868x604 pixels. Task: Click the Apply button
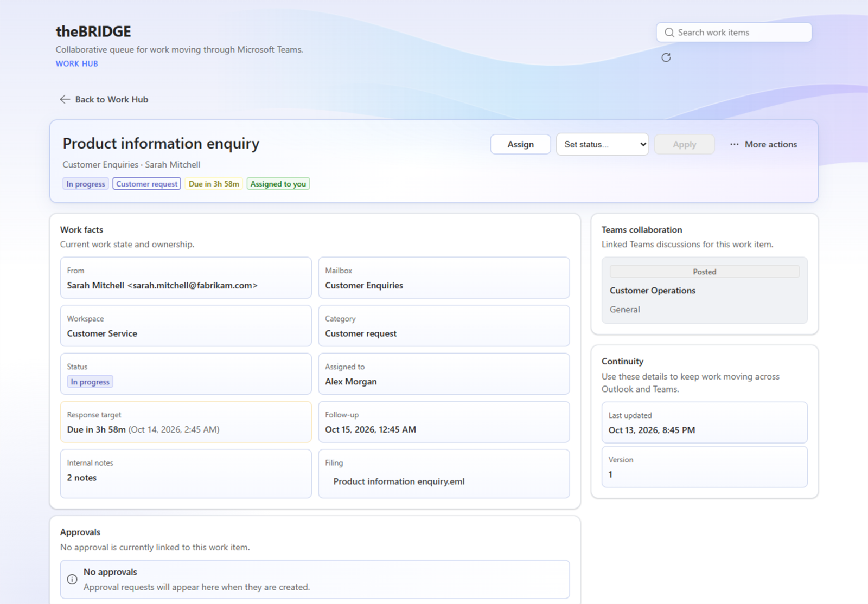(x=684, y=144)
